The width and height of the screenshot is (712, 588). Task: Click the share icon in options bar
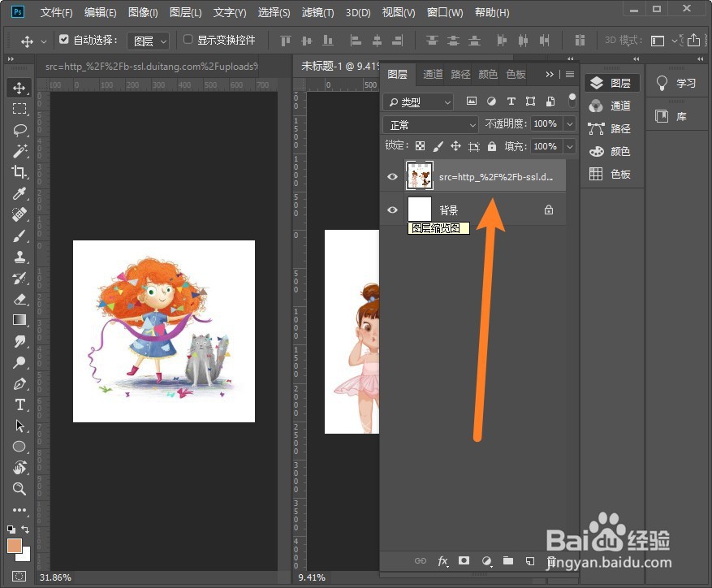(x=693, y=40)
